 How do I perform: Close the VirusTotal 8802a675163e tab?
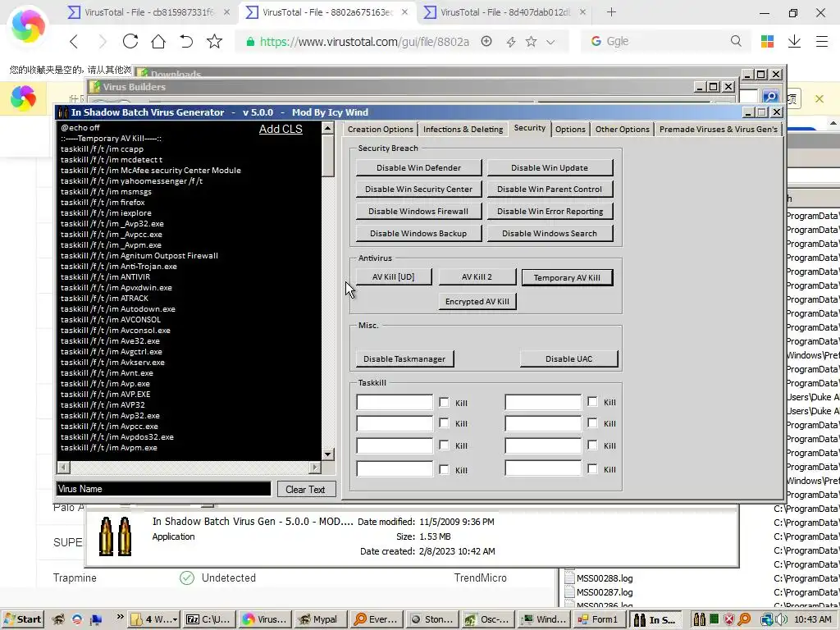[405, 11]
